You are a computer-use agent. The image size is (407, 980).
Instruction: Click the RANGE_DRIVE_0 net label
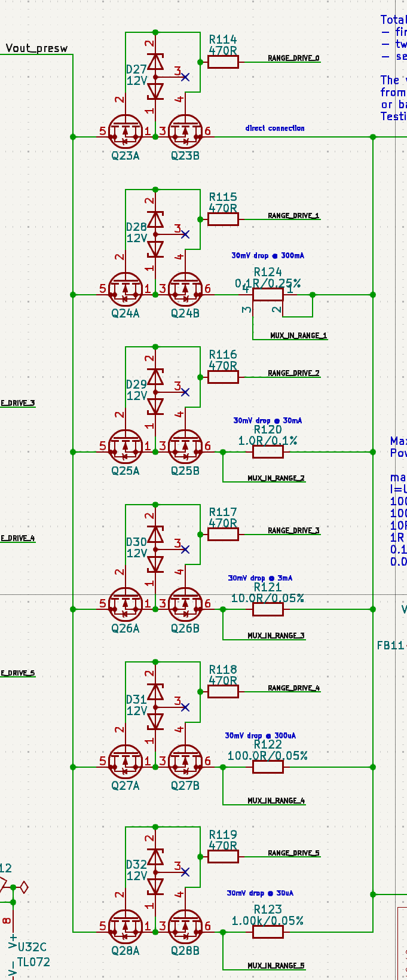(x=293, y=58)
